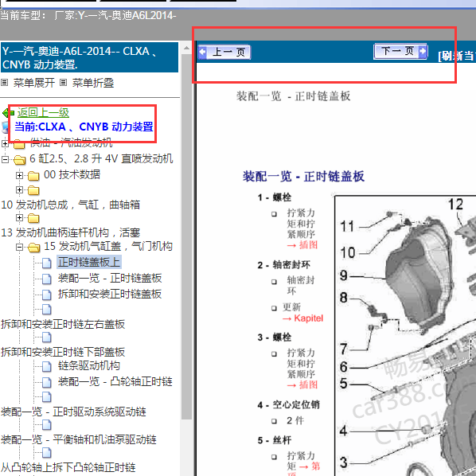Open 装配一览 - 凸轮轴正时链 item
476x476 pixels.
click(x=115, y=381)
